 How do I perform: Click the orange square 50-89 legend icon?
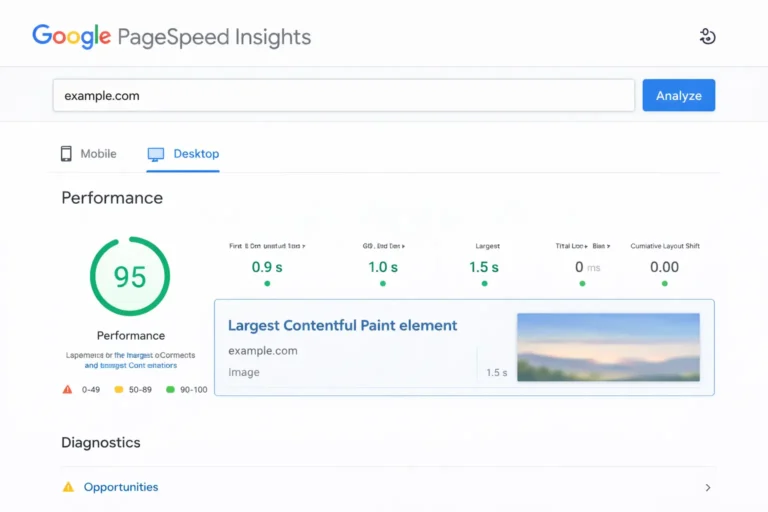pyautogui.click(x=119, y=390)
